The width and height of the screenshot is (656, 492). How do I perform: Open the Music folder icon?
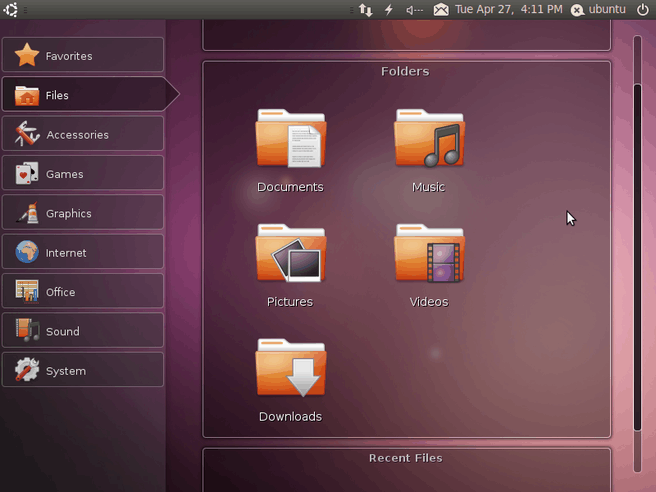point(429,138)
